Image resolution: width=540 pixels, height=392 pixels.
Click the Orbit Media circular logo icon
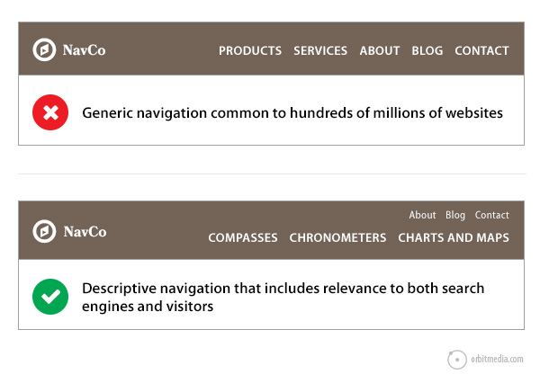[458, 359]
